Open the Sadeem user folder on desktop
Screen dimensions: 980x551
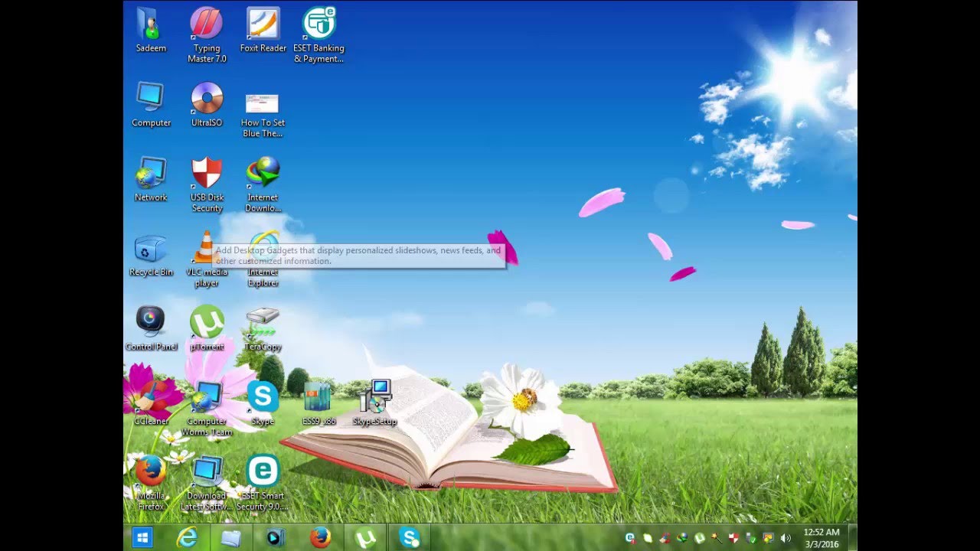coord(151,30)
